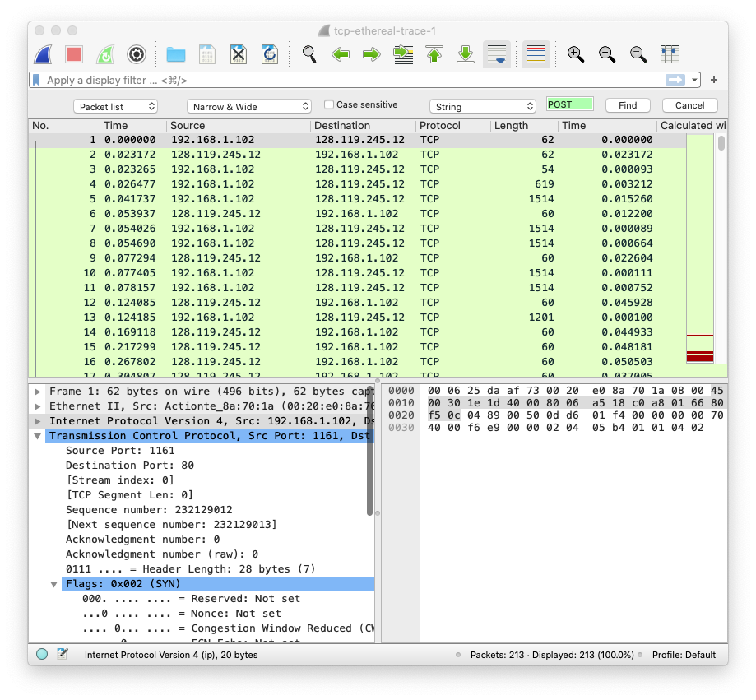Select packet 4 with length 619
Viewport: 756px width, 700px height.
point(357,184)
